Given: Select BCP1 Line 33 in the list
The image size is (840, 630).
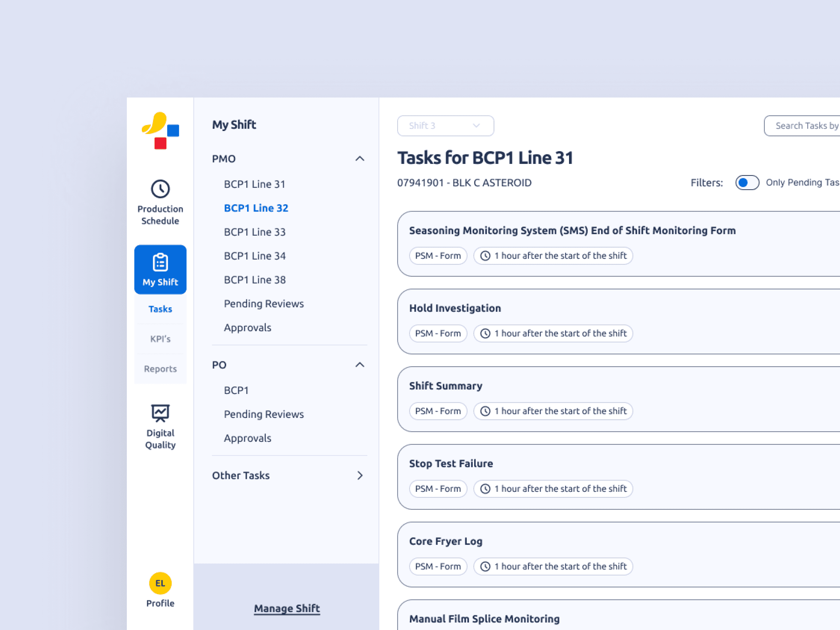Looking at the screenshot, I should click(255, 232).
